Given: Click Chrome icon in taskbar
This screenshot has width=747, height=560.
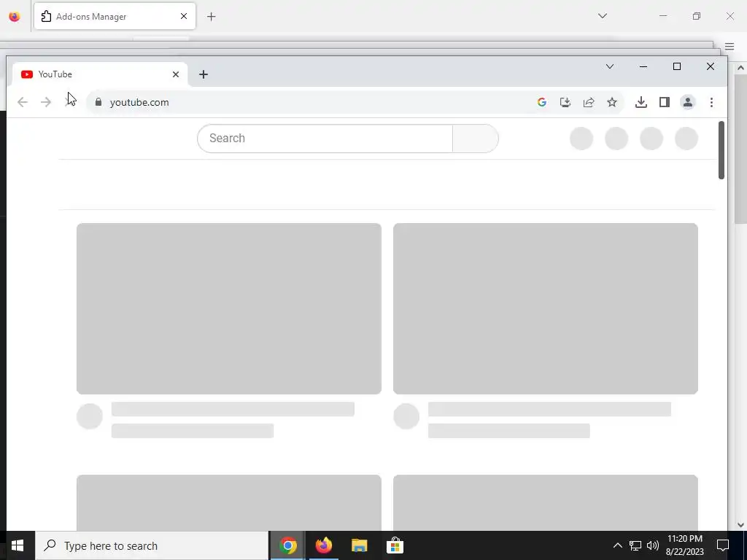Looking at the screenshot, I should (x=287, y=545).
